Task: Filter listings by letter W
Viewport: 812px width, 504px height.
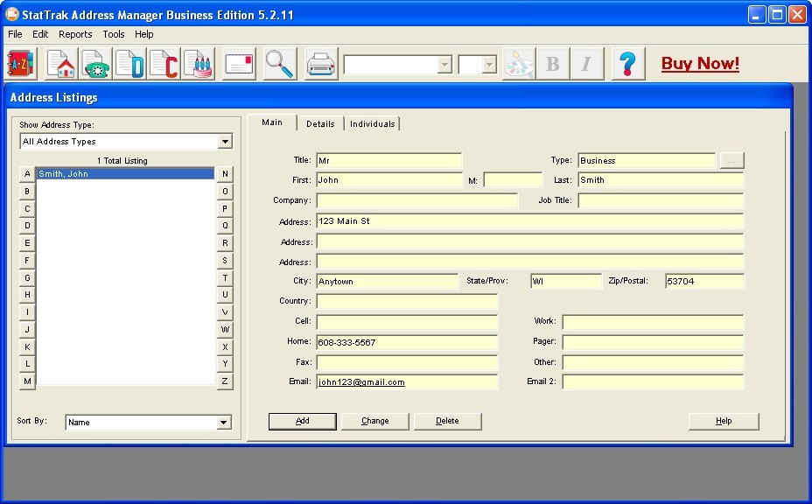Action: point(225,330)
